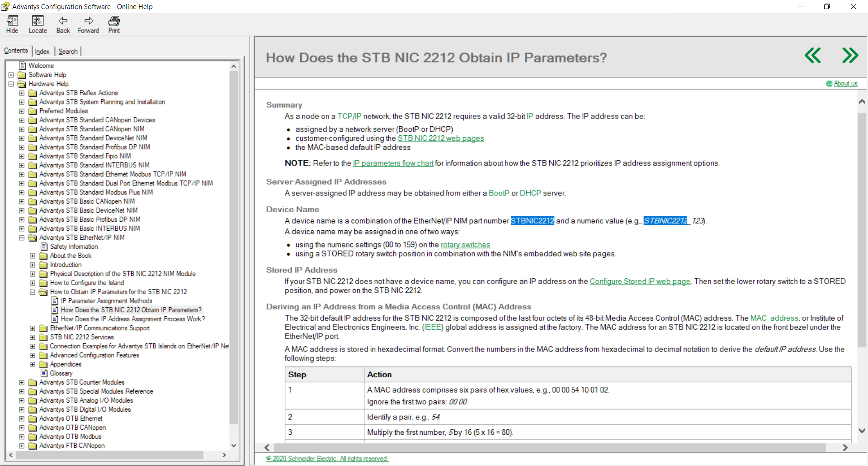Expand EtherNet/IP Communications Support node
Viewport: 868px width, 466px height.
33,328
